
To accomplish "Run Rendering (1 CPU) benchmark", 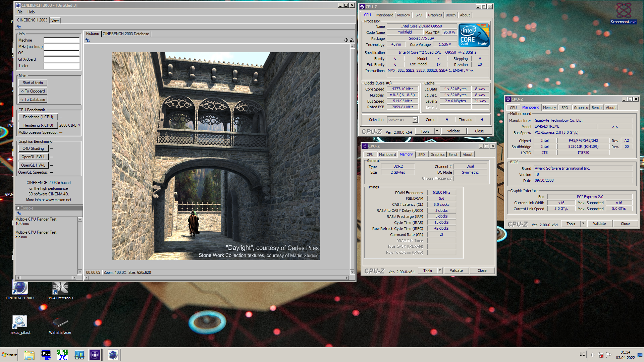I will tap(38, 117).
